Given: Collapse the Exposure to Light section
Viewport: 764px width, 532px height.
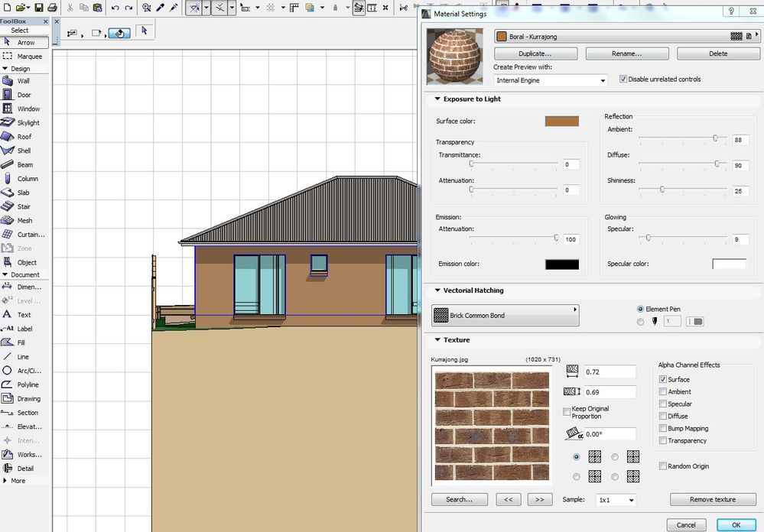Looking at the screenshot, I should (x=437, y=99).
